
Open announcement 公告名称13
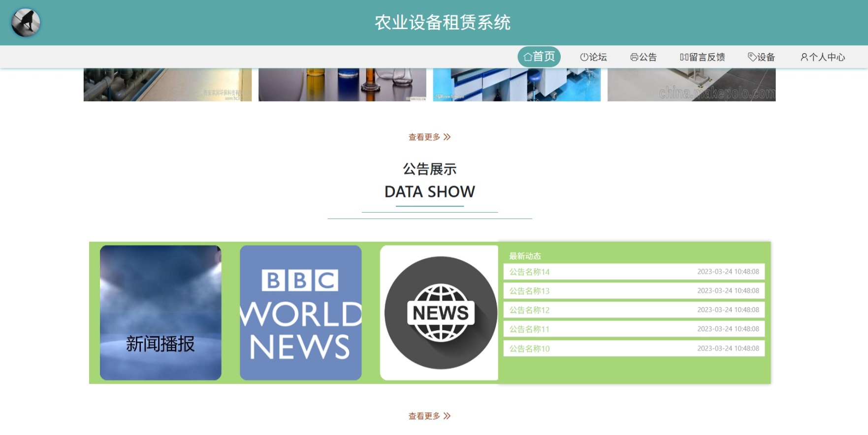[634, 291]
